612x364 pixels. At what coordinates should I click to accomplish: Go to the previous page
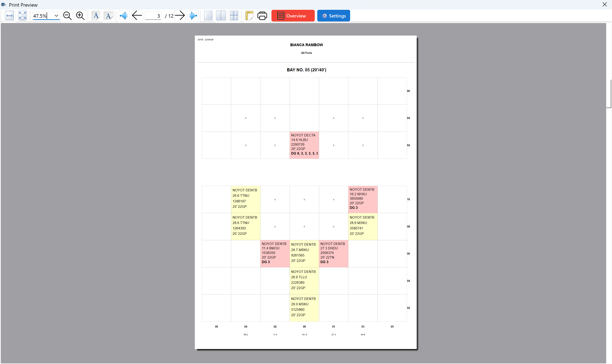tap(137, 16)
